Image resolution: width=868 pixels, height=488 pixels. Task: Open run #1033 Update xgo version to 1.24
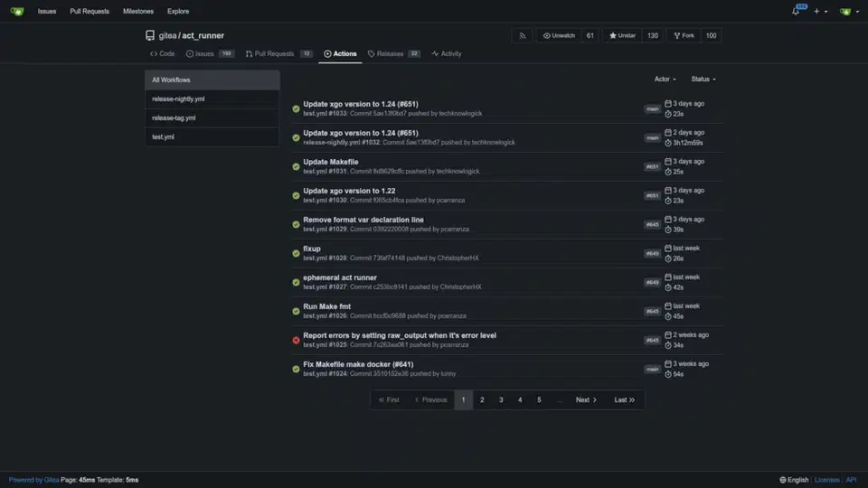[361, 104]
